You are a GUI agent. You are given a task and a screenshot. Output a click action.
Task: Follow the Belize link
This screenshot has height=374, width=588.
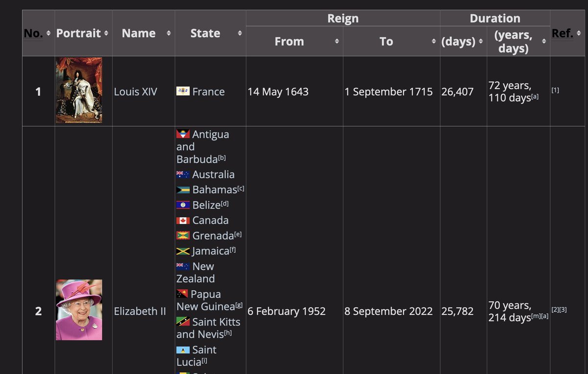tap(206, 205)
